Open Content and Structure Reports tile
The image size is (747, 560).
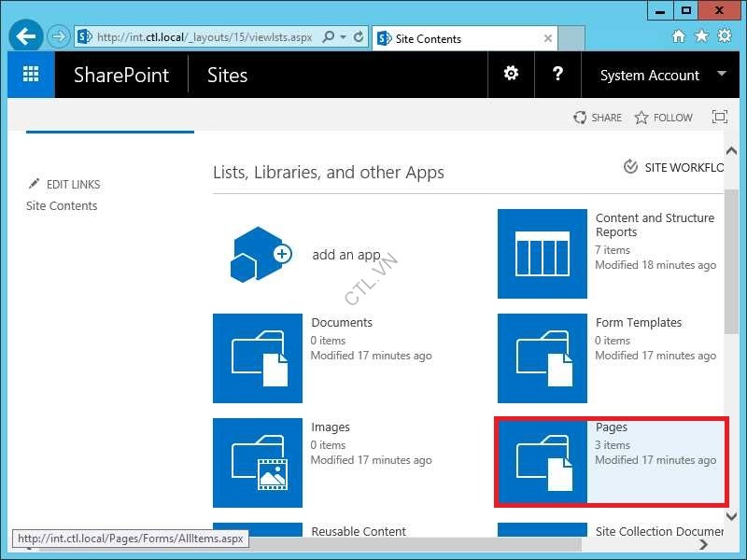tap(543, 254)
